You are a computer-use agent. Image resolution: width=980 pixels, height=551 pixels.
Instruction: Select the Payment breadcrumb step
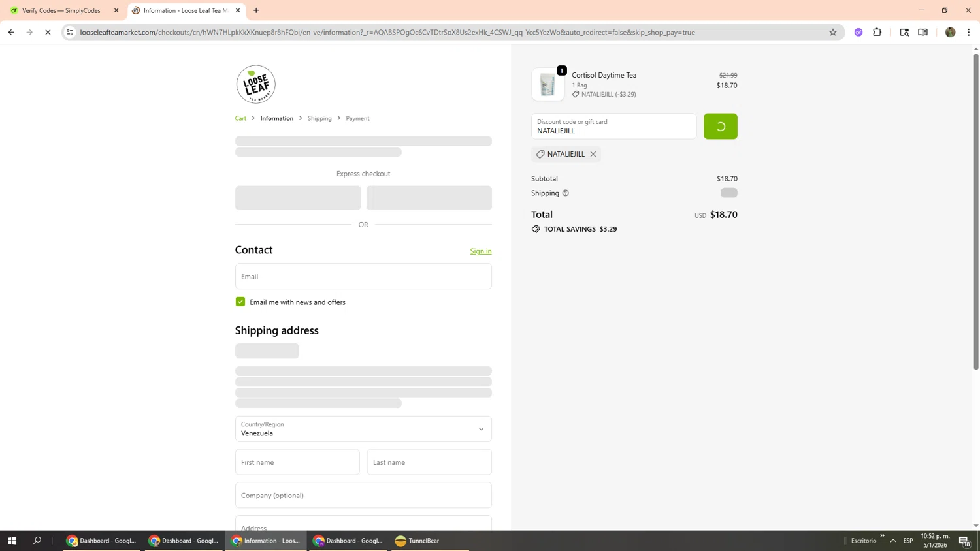357,118
